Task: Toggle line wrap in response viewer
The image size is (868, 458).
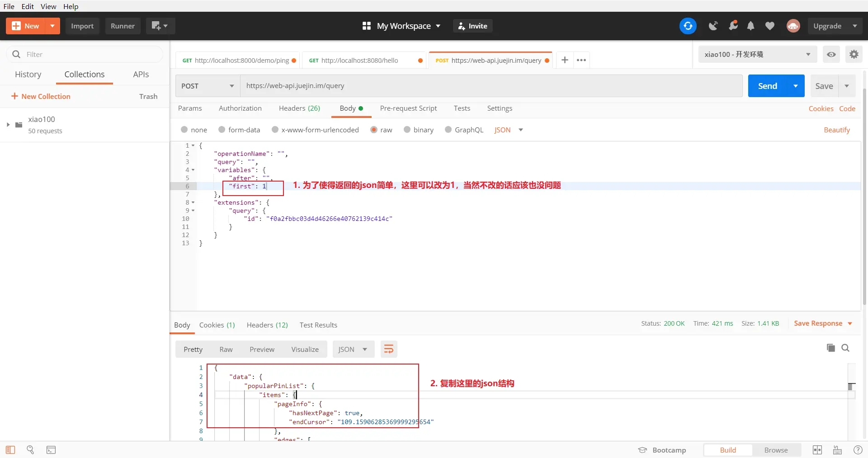Action: (x=389, y=349)
